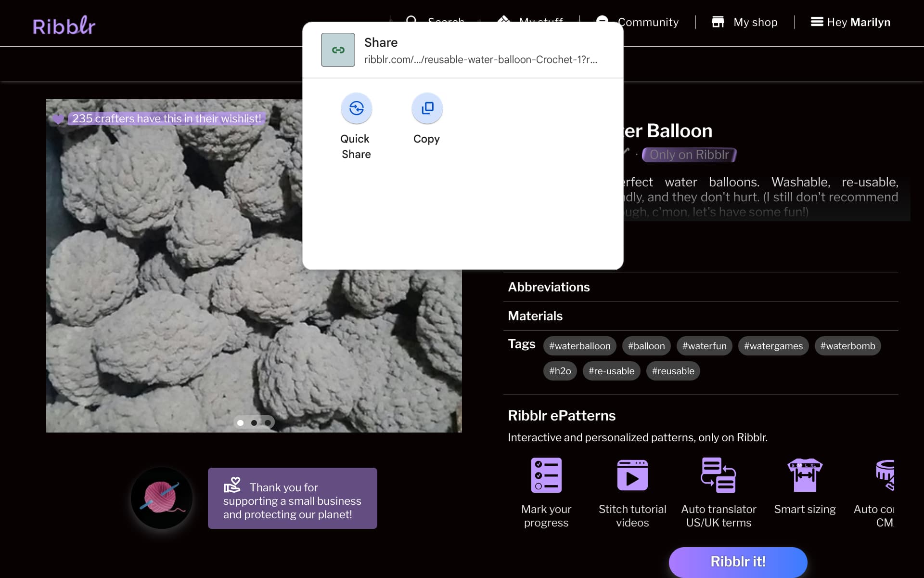Image resolution: width=924 pixels, height=578 pixels.
Task: Select the #waterballoon tag
Action: click(x=579, y=346)
